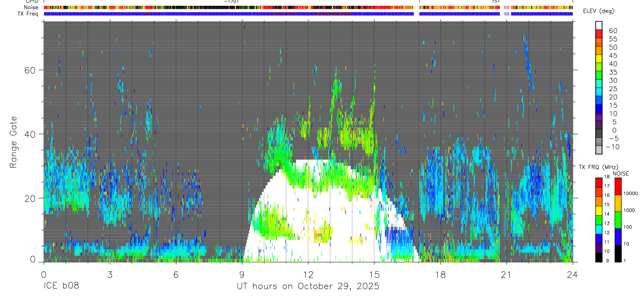644x297 pixels.
Task: Click the x-axis hour label 18
Action: coord(441,274)
